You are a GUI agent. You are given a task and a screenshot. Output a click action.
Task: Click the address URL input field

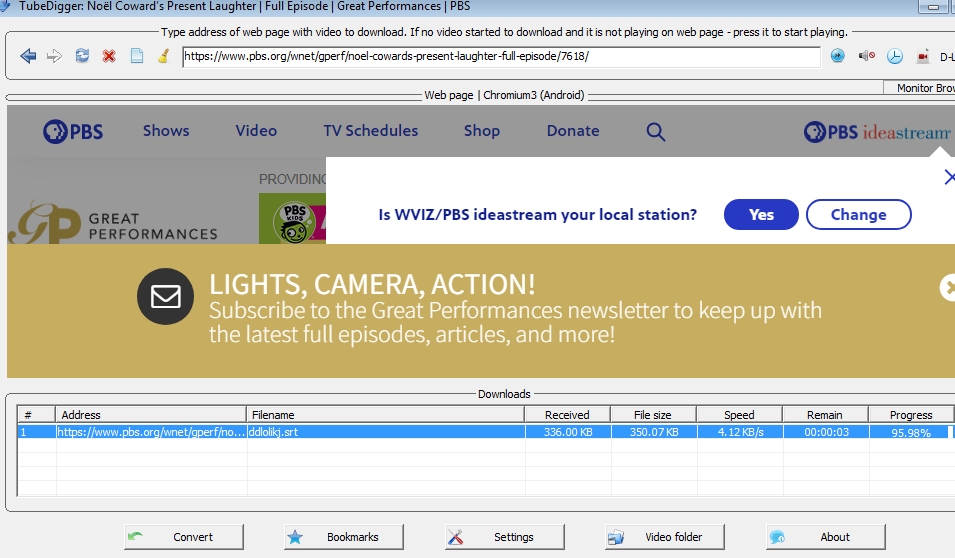coord(501,57)
